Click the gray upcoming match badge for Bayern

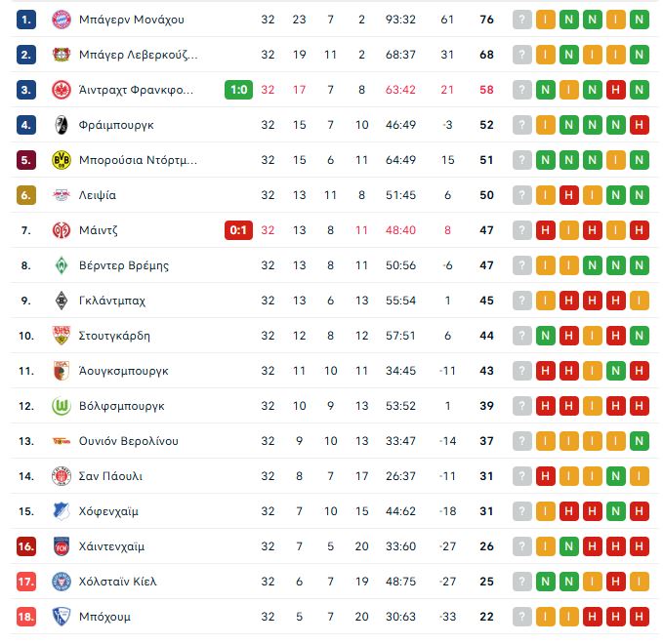click(521, 20)
